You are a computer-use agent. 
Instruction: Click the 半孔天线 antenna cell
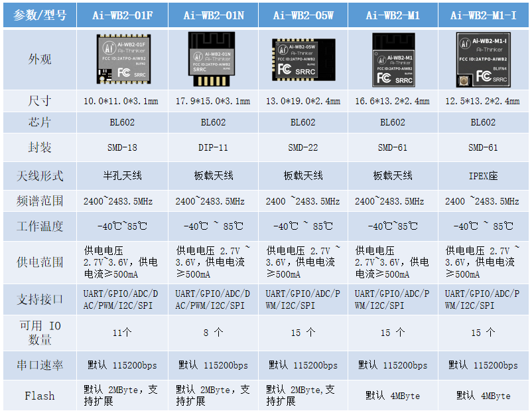tap(123, 175)
